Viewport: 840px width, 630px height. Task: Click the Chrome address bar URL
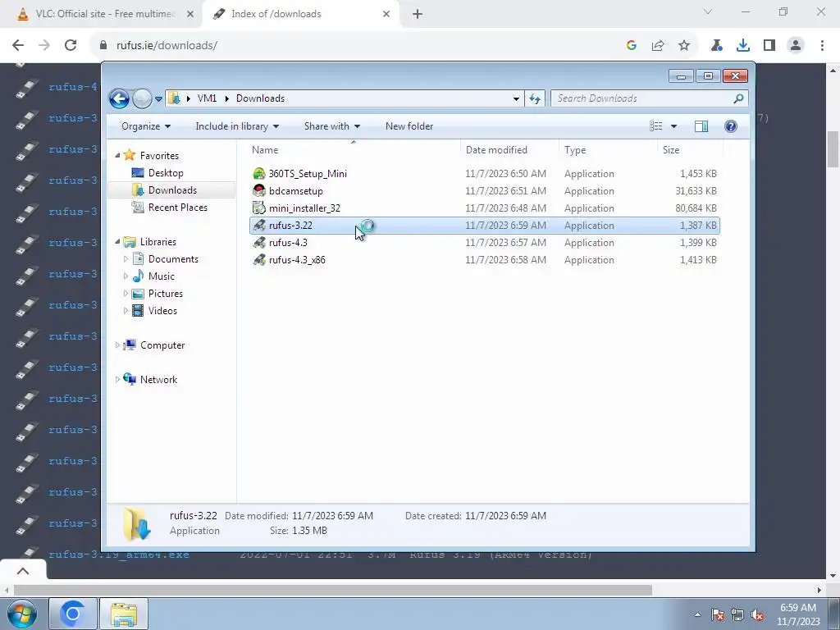click(x=167, y=46)
